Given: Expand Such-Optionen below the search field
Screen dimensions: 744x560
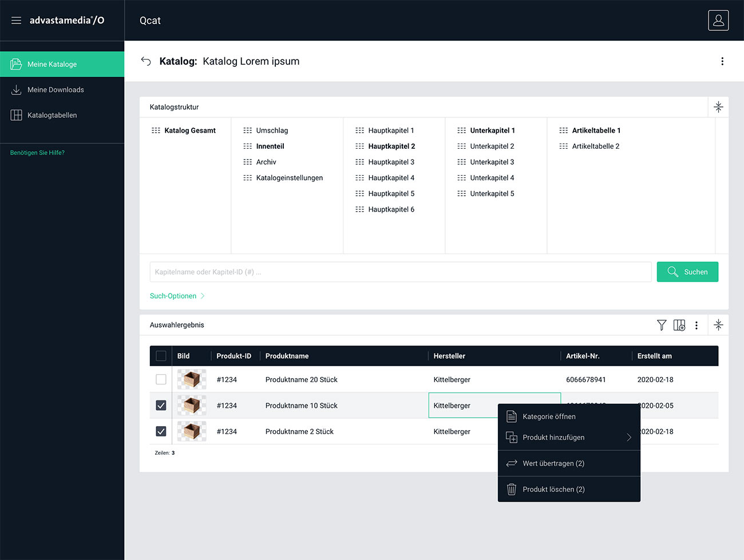Looking at the screenshot, I should (173, 296).
